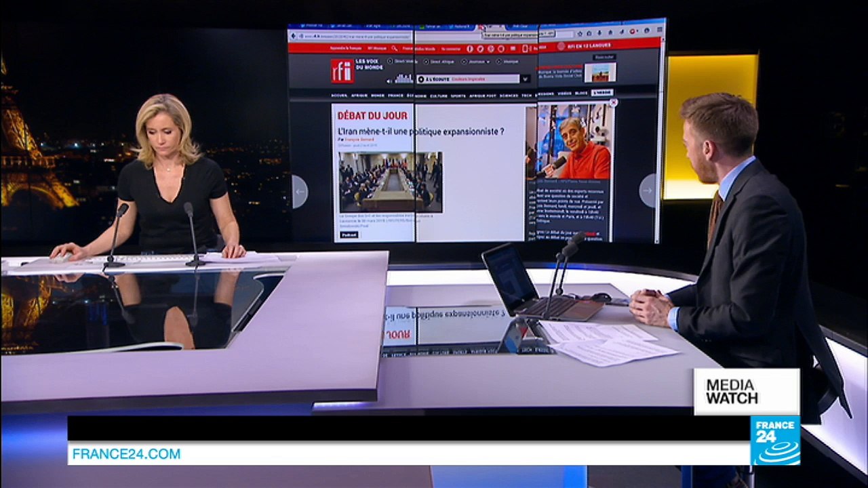Open RFI Twitter social icon
This screenshot has height=488, width=868.
480,49
